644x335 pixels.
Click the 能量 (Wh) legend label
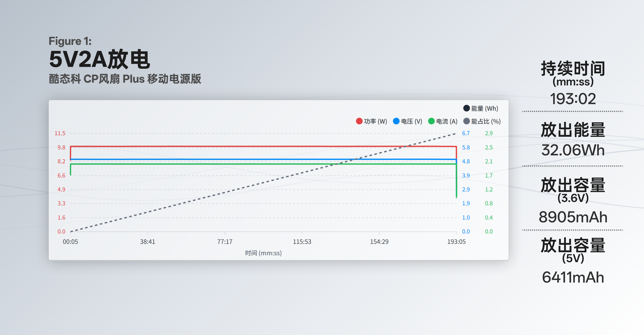point(485,108)
